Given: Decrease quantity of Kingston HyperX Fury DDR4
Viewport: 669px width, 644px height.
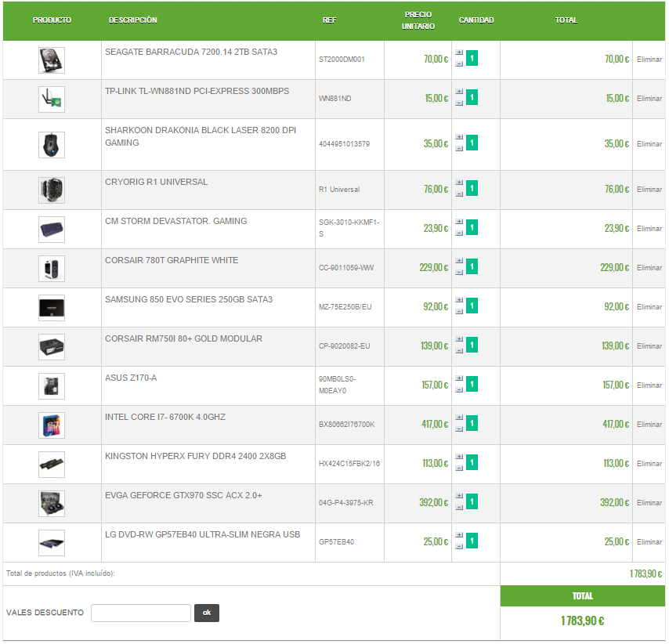Looking at the screenshot, I should coord(459,469).
